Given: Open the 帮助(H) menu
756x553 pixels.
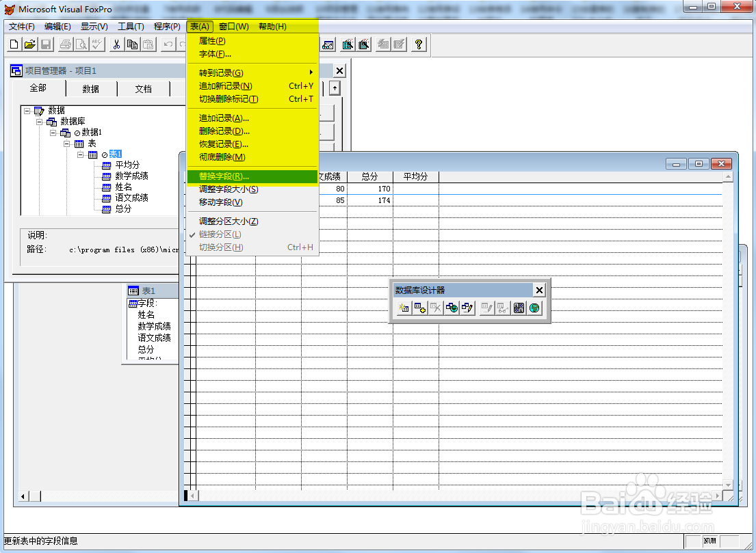Looking at the screenshot, I should pyautogui.click(x=272, y=27).
